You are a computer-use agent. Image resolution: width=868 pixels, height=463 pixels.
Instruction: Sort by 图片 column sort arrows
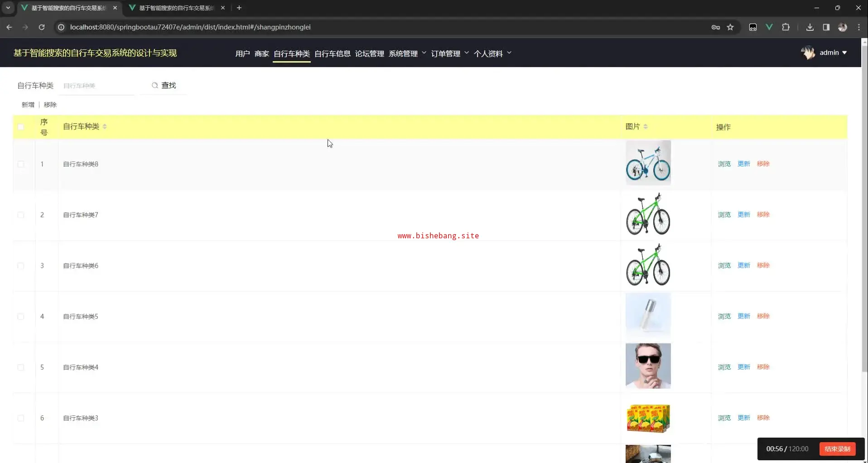click(646, 126)
